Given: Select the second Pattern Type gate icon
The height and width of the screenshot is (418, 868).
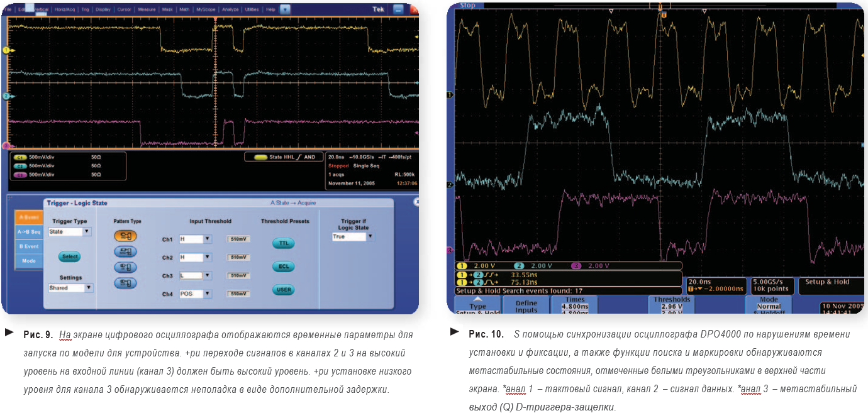Looking at the screenshot, I should coord(125,251).
